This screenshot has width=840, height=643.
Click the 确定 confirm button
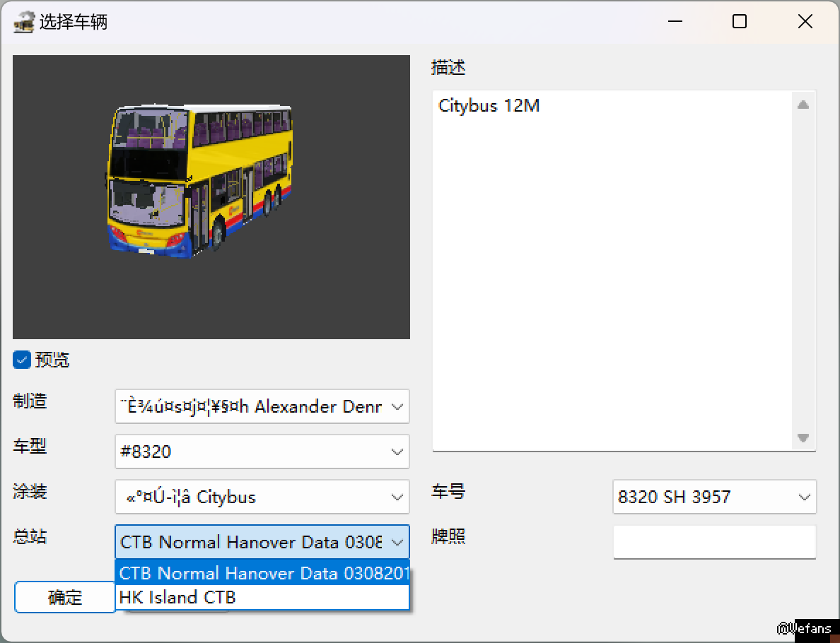(65, 597)
